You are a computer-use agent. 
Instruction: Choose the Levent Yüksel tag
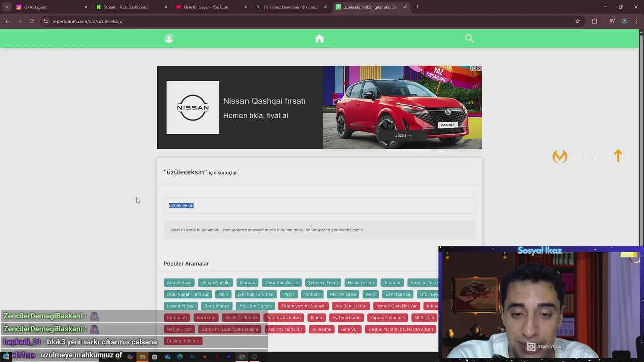coord(181,306)
